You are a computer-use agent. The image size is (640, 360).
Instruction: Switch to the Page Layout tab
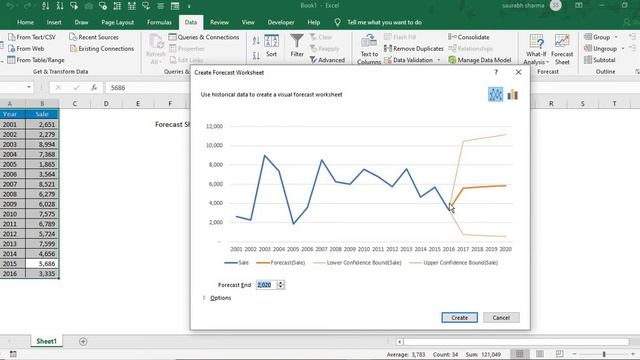(118, 22)
